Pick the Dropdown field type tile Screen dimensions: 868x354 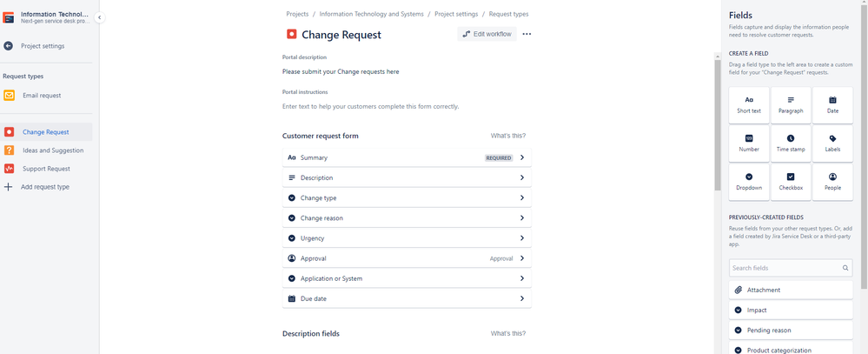click(749, 182)
